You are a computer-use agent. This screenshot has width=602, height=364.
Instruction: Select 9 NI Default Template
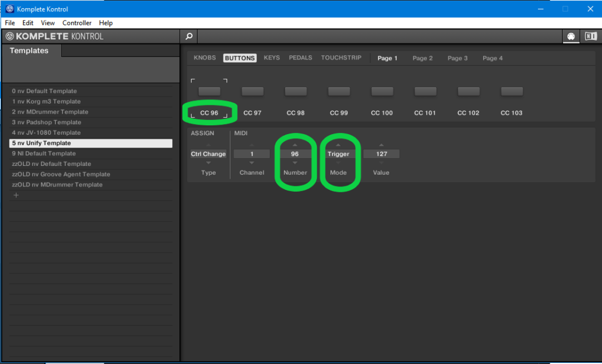91,153
